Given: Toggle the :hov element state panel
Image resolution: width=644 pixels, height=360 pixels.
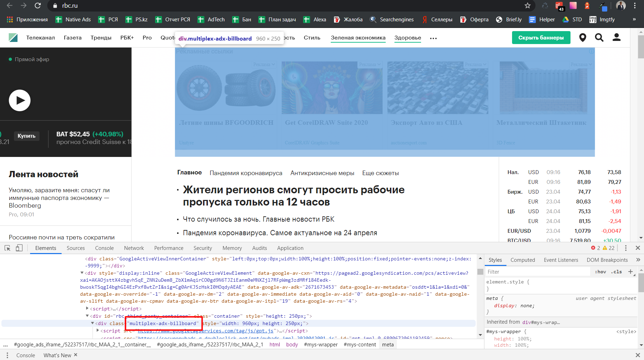Looking at the screenshot, I should (x=601, y=272).
